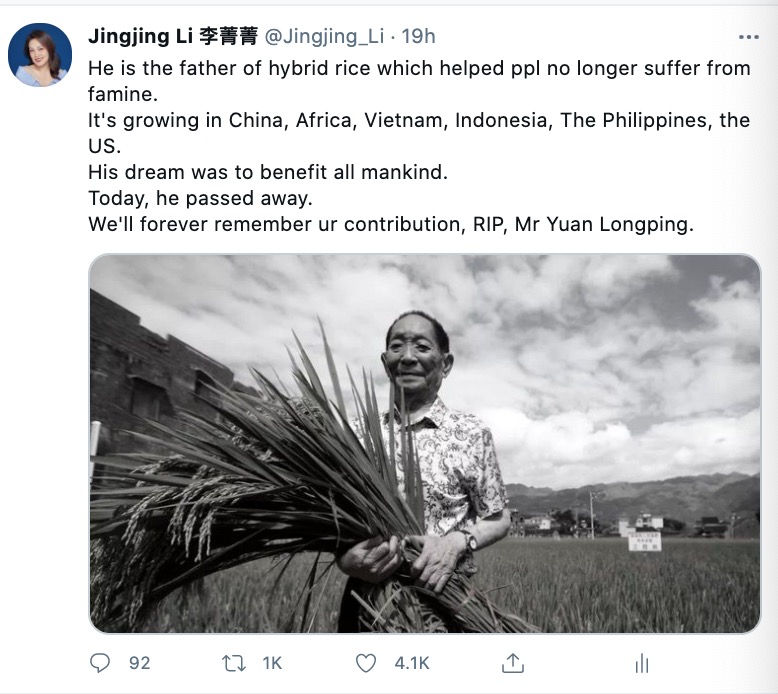The image size is (778, 694).
Task: Click 'His dream was to benefit all mankind'
Action: click(x=268, y=172)
